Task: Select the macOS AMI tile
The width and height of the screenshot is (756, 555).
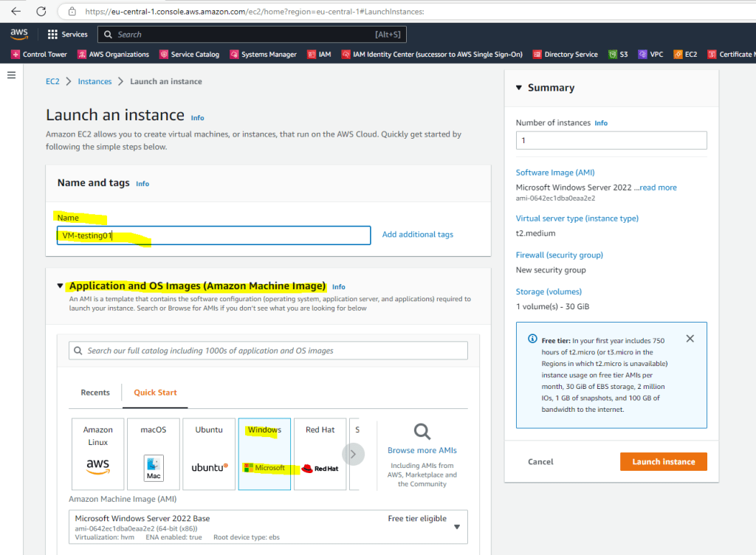Action: coord(154,454)
